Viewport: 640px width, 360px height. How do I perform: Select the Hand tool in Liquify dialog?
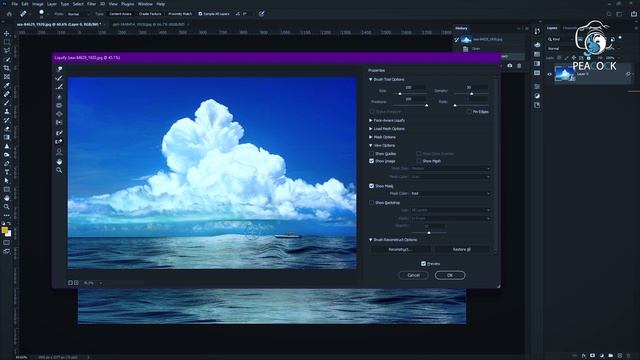[x=60, y=162]
